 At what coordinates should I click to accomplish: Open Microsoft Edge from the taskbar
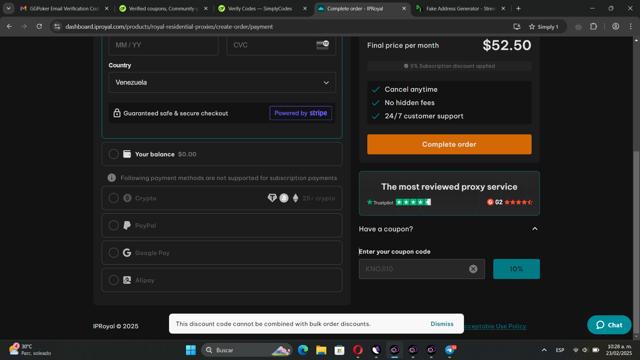(303, 350)
